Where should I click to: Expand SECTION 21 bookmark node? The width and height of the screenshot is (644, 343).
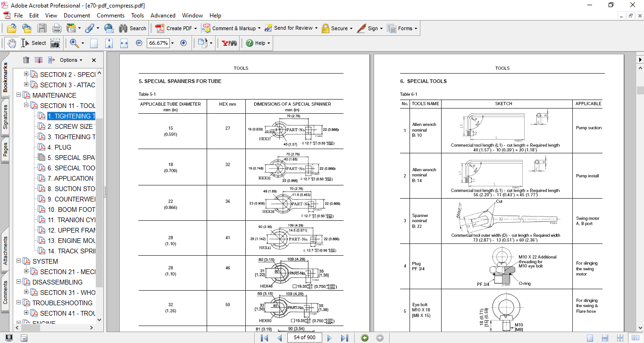(x=26, y=272)
